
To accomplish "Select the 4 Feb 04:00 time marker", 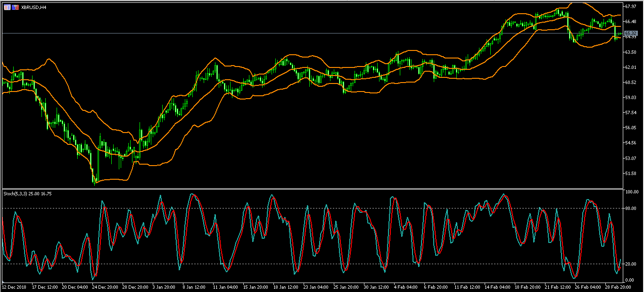I will [x=405, y=287].
